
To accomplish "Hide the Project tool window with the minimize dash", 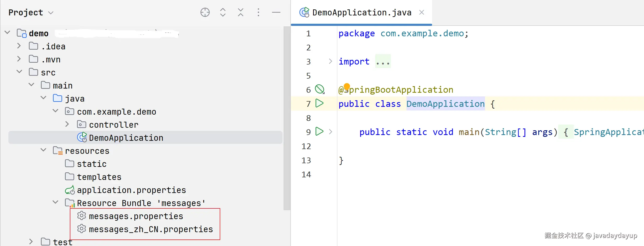I will pyautogui.click(x=276, y=12).
